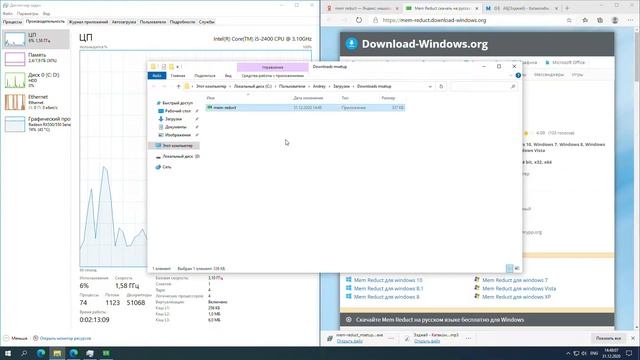Viewport: 640px width, 360px height.
Task: Open the Средства работы с приложениями tab
Action: click(x=273, y=76)
